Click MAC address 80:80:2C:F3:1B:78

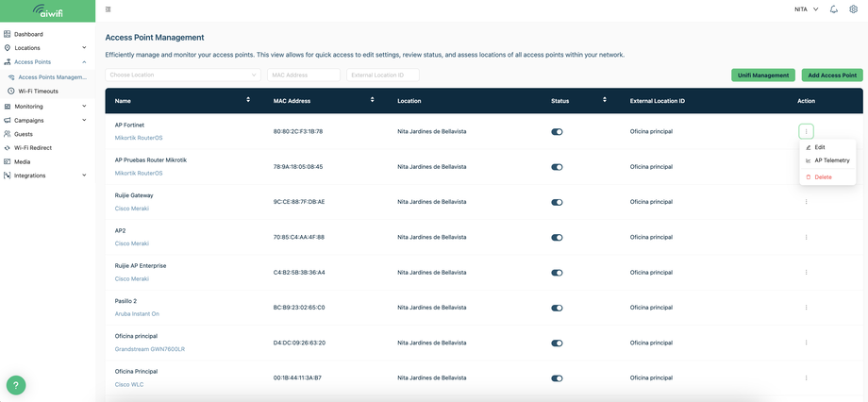pyautogui.click(x=298, y=132)
